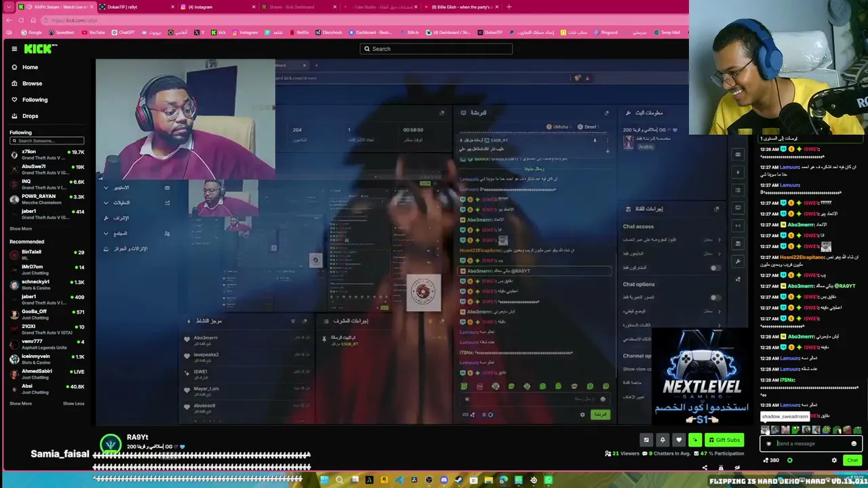
Task: Click the Search Someone field in Following
Action: pyautogui.click(x=47, y=141)
